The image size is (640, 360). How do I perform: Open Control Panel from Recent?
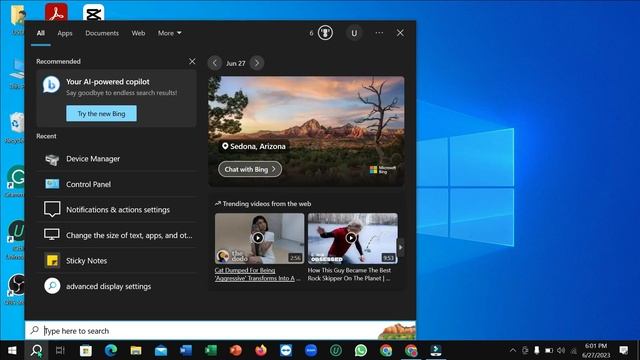pyautogui.click(x=117, y=184)
